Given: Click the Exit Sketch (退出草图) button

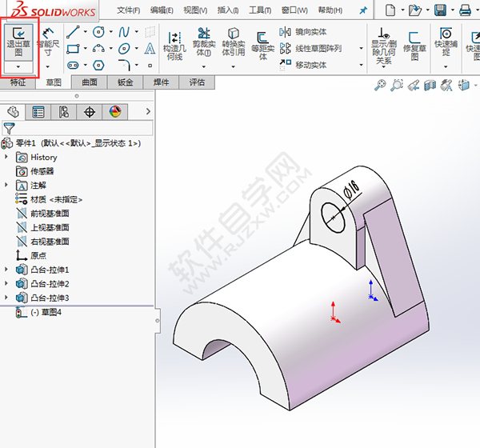Looking at the screenshot, I should [18, 42].
